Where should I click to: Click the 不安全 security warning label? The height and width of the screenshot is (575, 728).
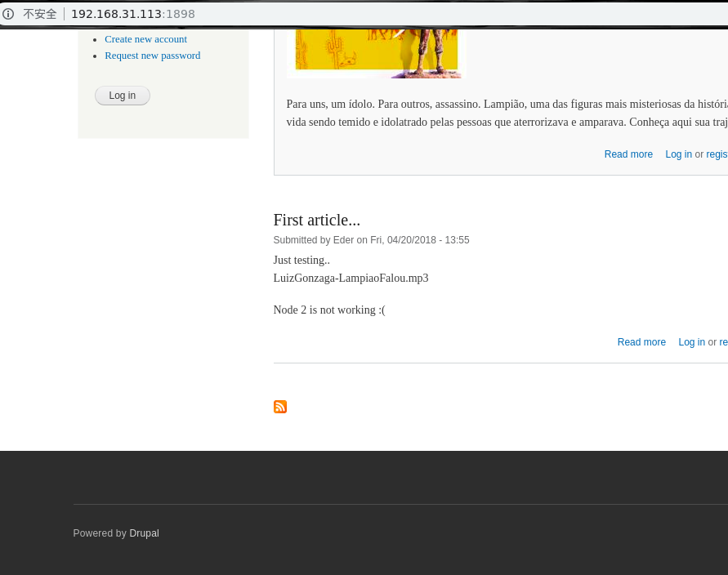(x=39, y=14)
